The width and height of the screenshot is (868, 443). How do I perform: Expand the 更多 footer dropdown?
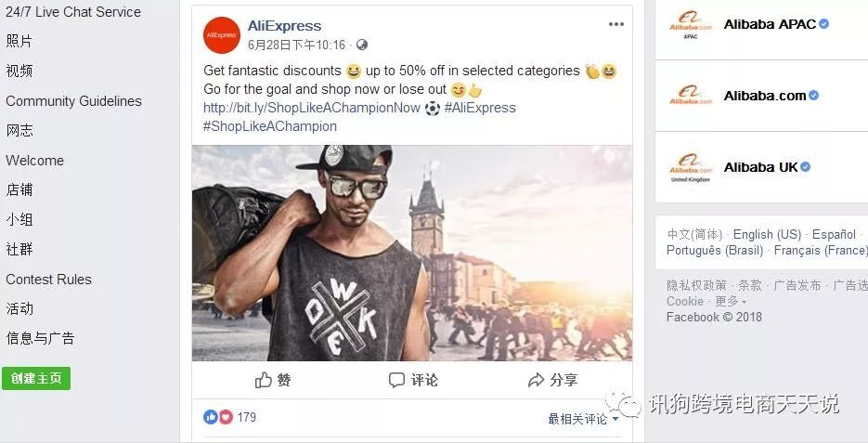tap(731, 301)
